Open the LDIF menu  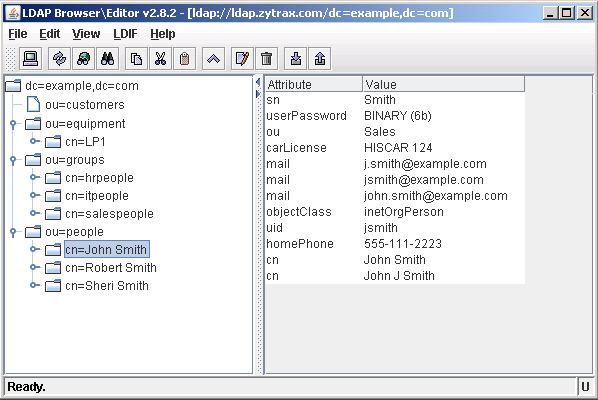point(125,34)
